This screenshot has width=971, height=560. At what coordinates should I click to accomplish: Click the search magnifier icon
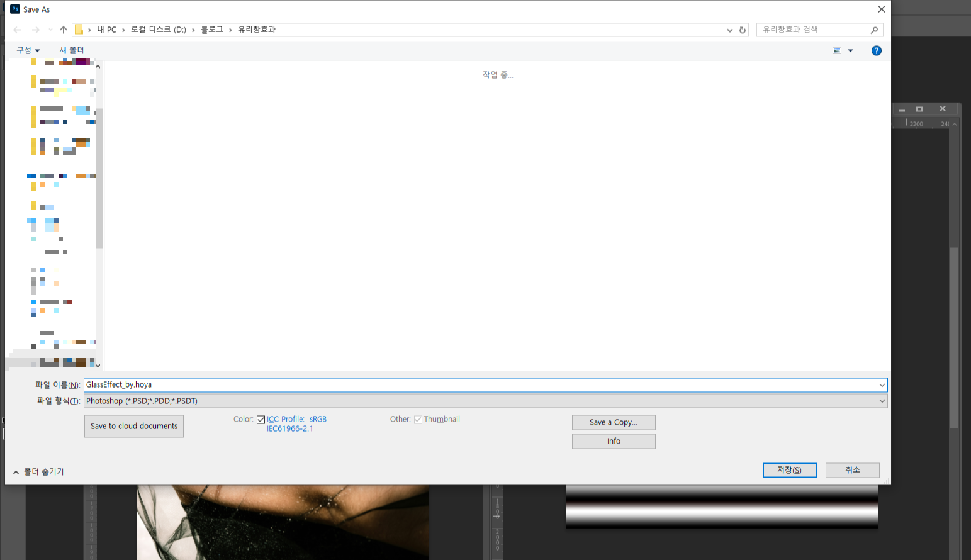click(874, 30)
